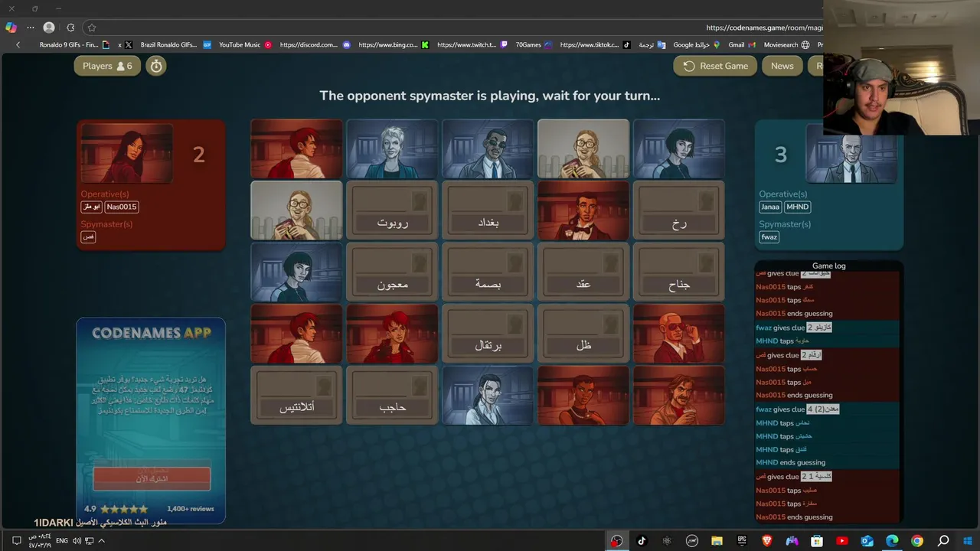Click the Janaa operative tag
Viewport: 980px width, 551px height.
point(770,207)
